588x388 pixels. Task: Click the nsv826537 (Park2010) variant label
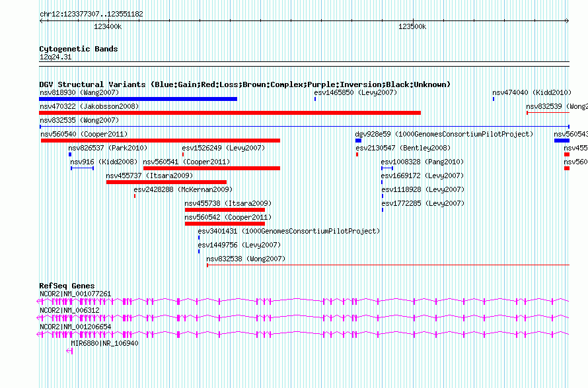point(108,148)
